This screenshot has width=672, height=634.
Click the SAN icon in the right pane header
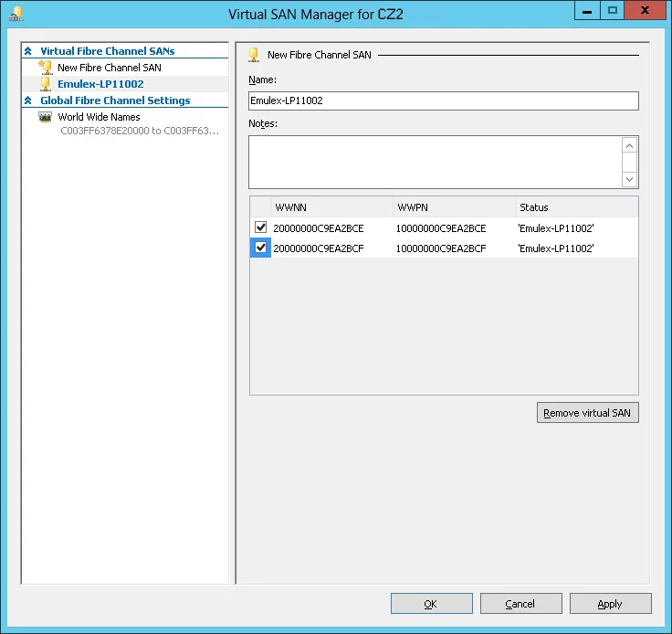pyautogui.click(x=254, y=55)
